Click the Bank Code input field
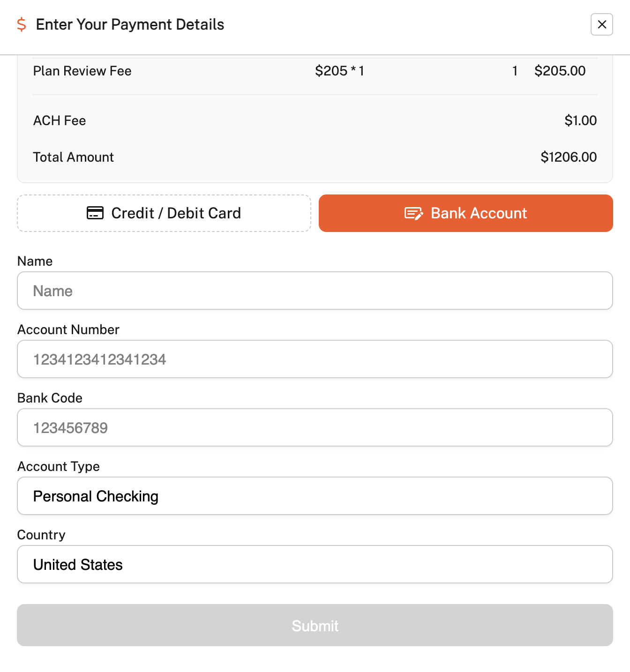This screenshot has width=630, height=672. coord(315,427)
